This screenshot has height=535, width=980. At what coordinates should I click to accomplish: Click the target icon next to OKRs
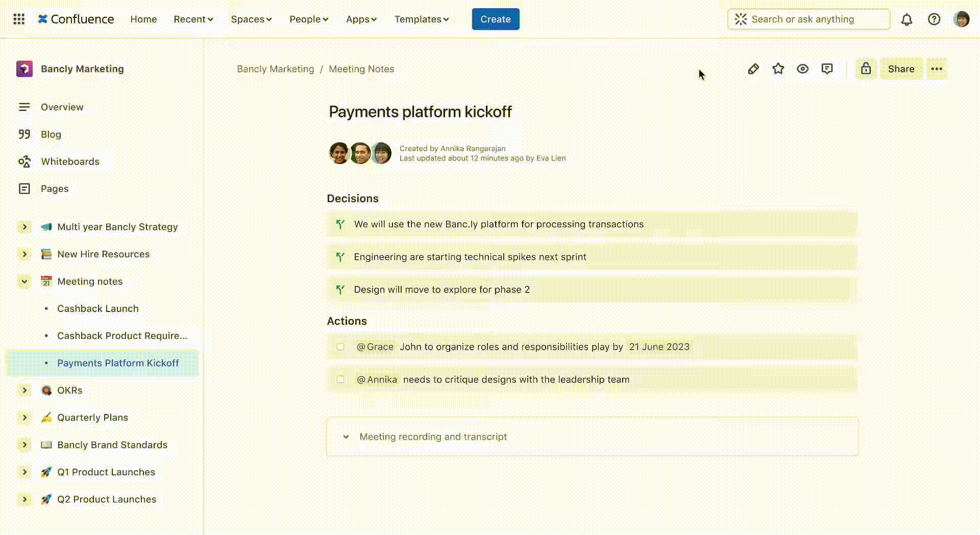click(46, 391)
